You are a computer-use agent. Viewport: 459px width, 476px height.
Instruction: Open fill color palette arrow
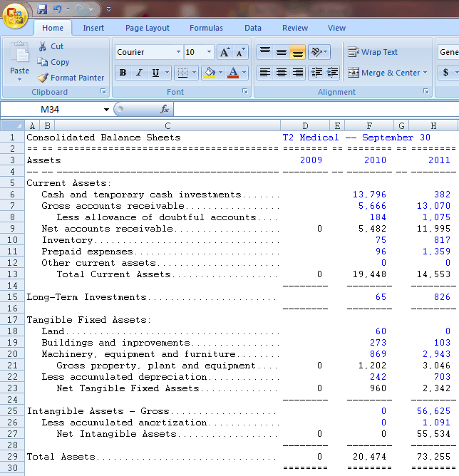221,73
